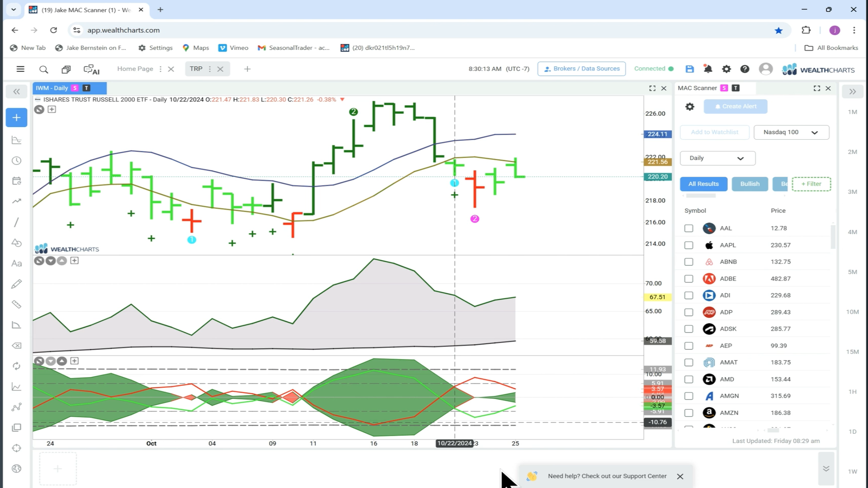The image size is (868, 488).
Task: Open the symbol search magnifier
Action: tap(43, 69)
